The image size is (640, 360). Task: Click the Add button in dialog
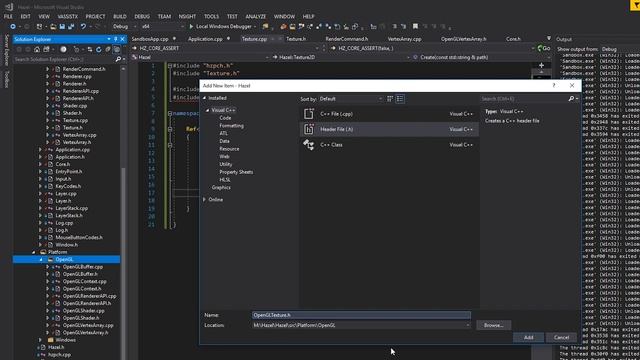528,337
